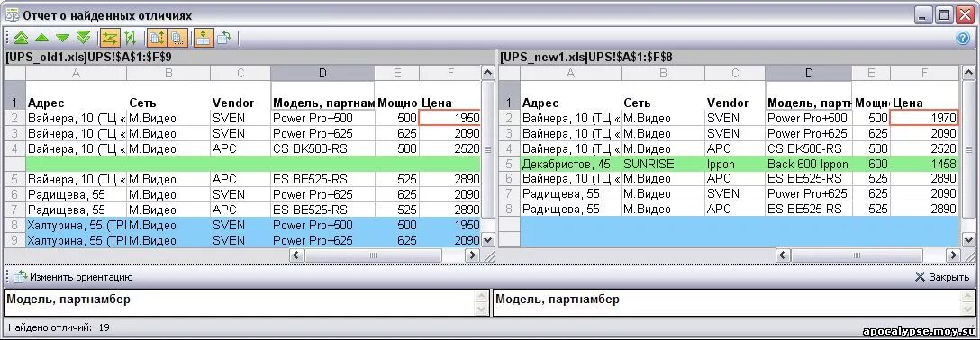The height and width of the screenshot is (340, 980).
Task: Select column B header in right sheet
Action: pos(663,73)
